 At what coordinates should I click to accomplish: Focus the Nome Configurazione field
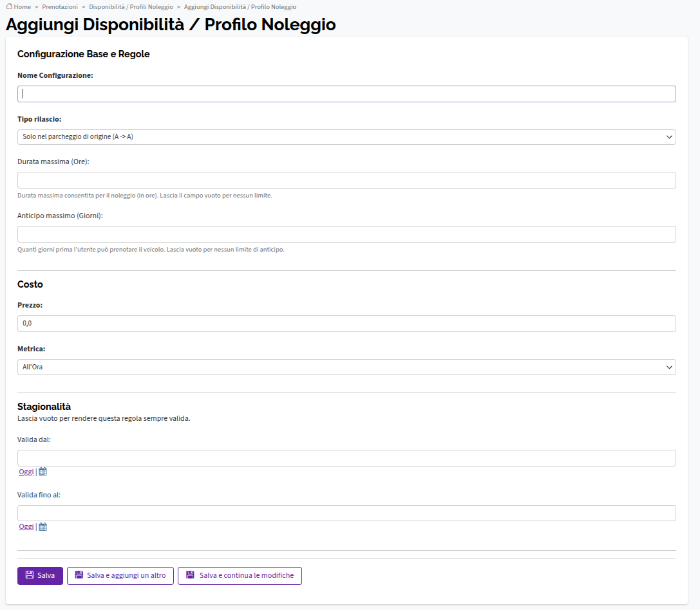[x=346, y=94]
